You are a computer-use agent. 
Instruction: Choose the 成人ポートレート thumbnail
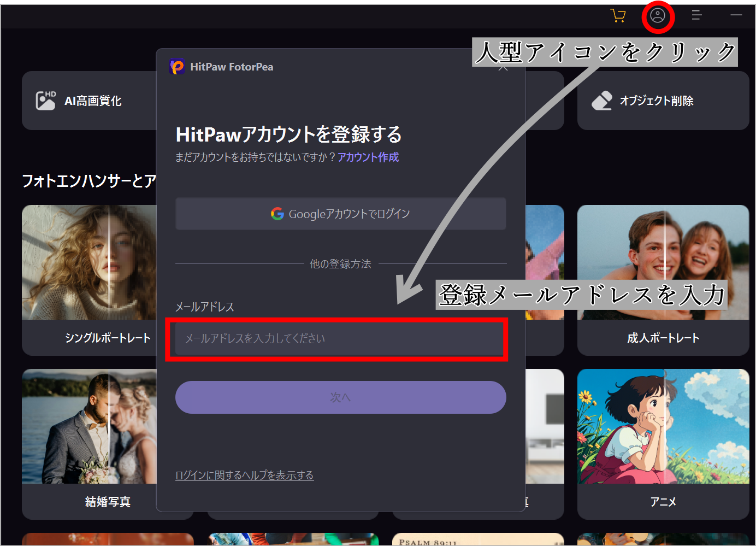coord(663,262)
